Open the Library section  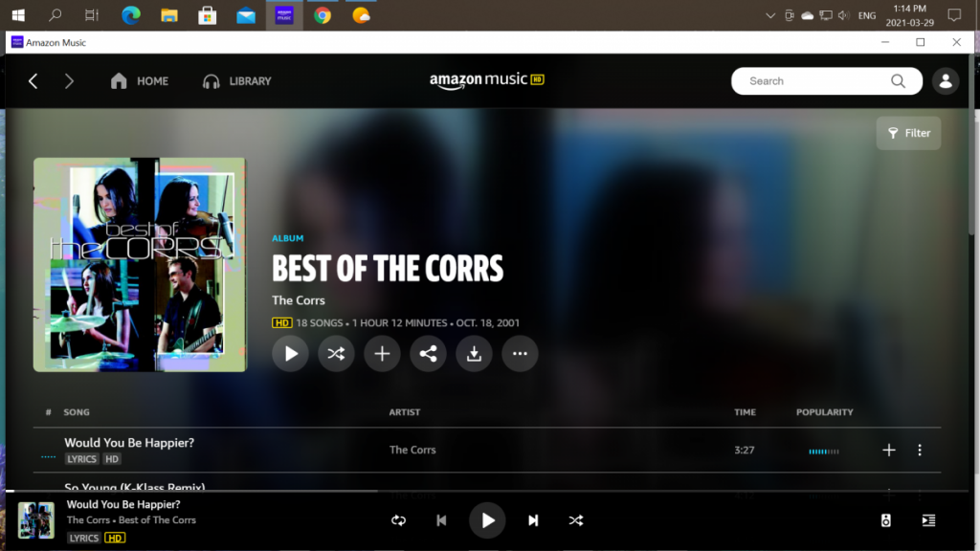pos(237,81)
